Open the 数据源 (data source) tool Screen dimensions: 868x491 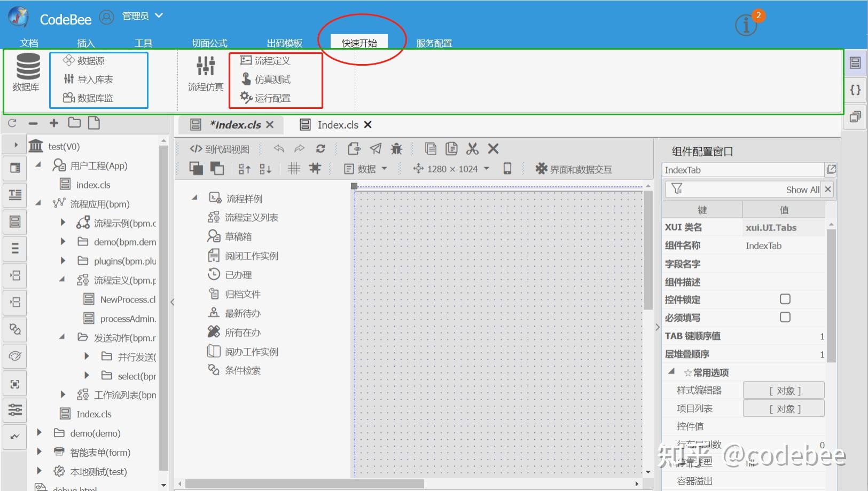coord(88,60)
